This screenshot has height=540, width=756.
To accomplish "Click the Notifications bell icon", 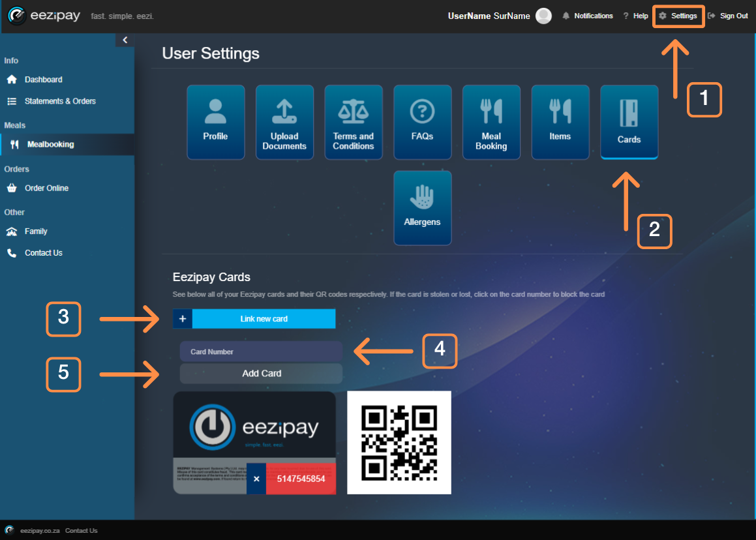I will click(x=566, y=16).
